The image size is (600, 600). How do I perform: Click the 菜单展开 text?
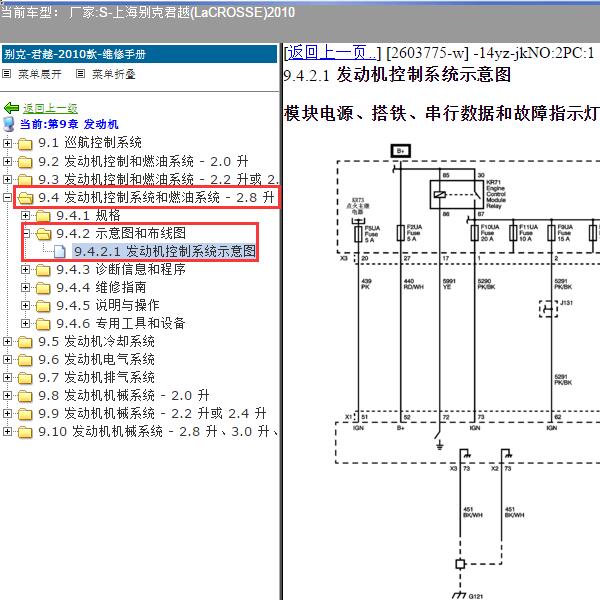coord(40,74)
